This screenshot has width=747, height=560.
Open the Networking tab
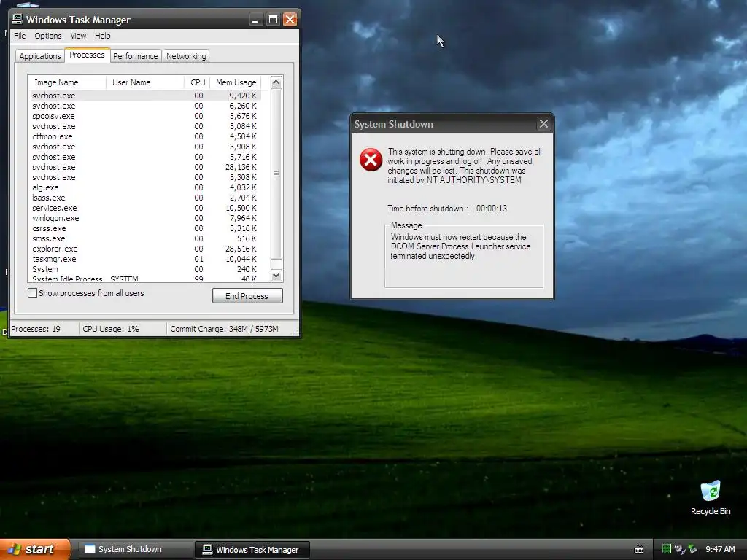pos(186,56)
